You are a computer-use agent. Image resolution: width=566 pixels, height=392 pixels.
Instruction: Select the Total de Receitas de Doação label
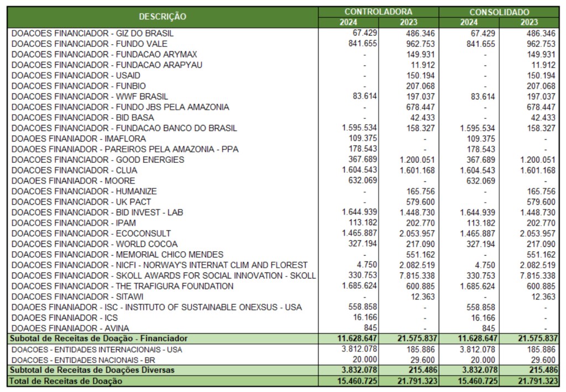click(66, 381)
